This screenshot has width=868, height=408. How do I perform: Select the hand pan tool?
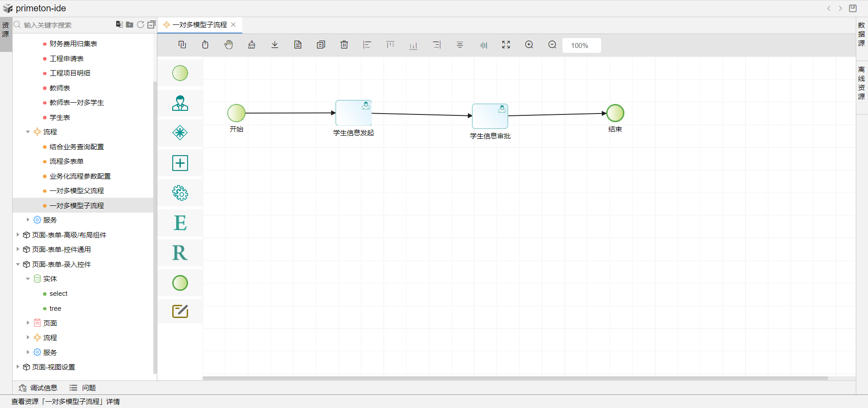click(x=229, y=45)
